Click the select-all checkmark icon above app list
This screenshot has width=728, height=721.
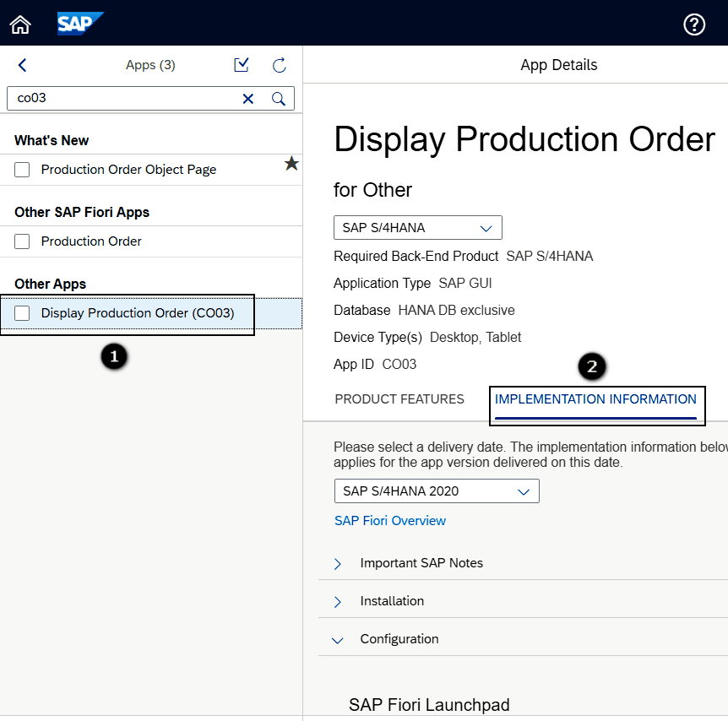tap(242, 65)
